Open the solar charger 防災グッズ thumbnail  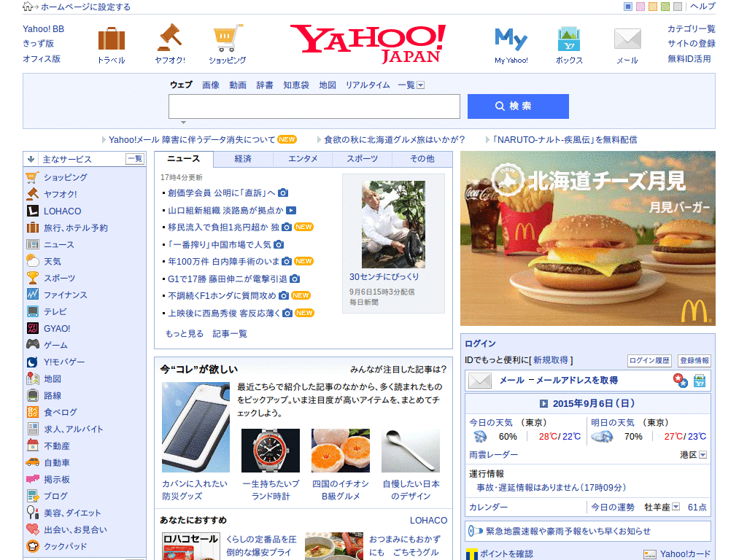pyautogui.click(x=196, y=427)
